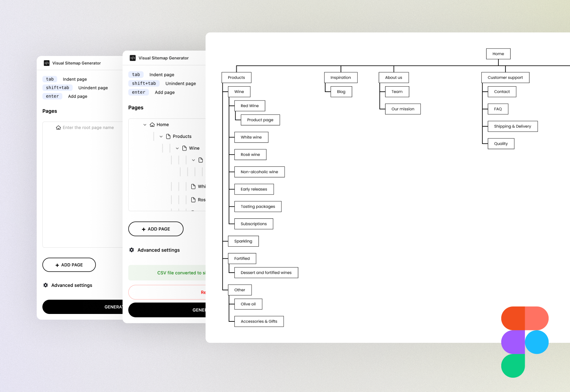Collapse Wine using its chevron in the tree
Image resolution: width=570 pixels, height=392 pixels.
pos(177,148)
